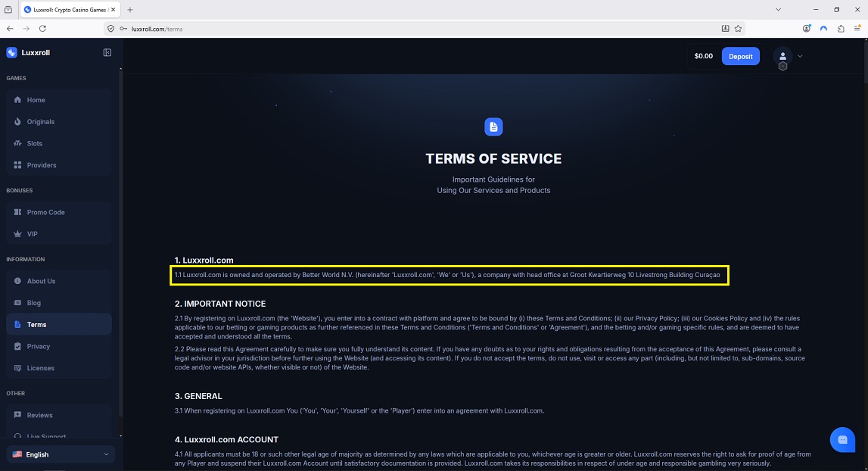This screenshot has width=868, height=471.
Task: Click the Deposit button
Action: 740,56
